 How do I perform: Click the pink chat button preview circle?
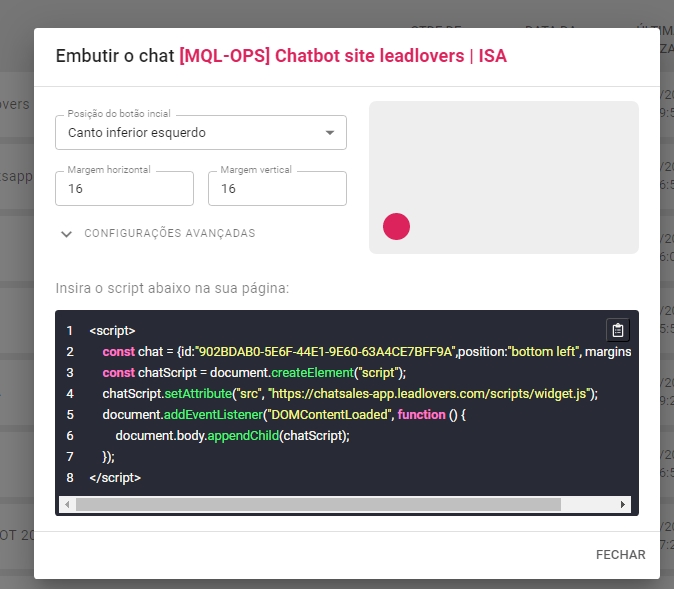[396, 227]
